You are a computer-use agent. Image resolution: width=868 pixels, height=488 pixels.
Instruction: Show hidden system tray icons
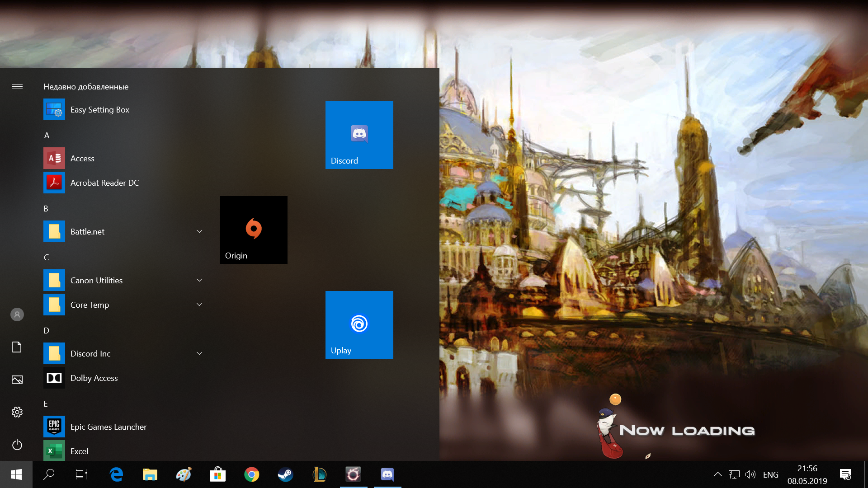[x=717, y=474]
